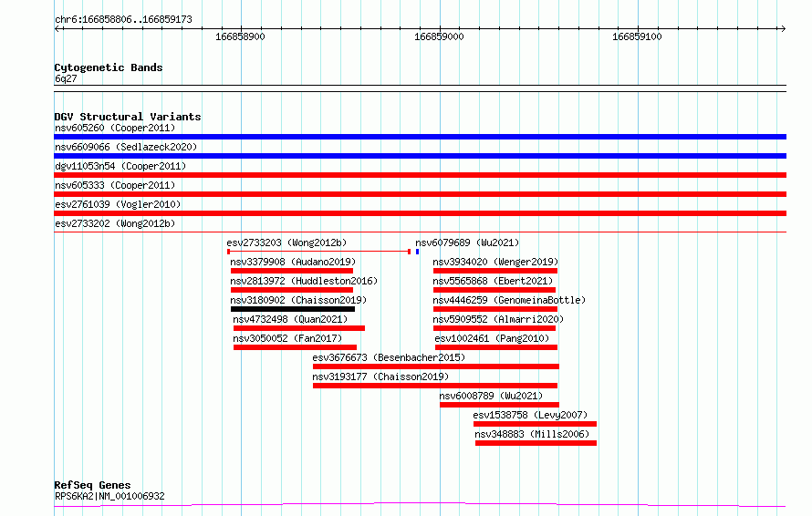Click the nsv4732498 (Quan2021) label

coord(290,319)
